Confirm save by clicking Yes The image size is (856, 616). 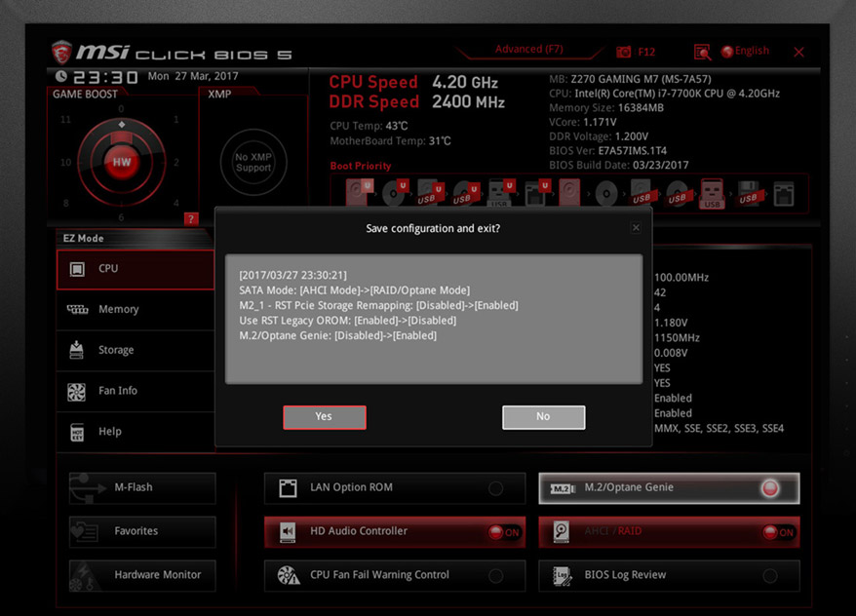coord(324,417)
